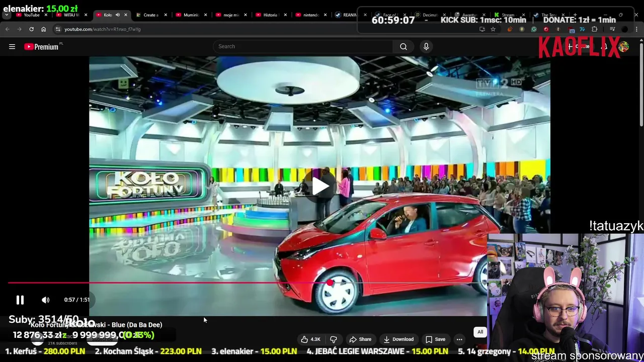The image size is (644, 362).
Task: Focus the YouTube Search input field
Action: 303,47
